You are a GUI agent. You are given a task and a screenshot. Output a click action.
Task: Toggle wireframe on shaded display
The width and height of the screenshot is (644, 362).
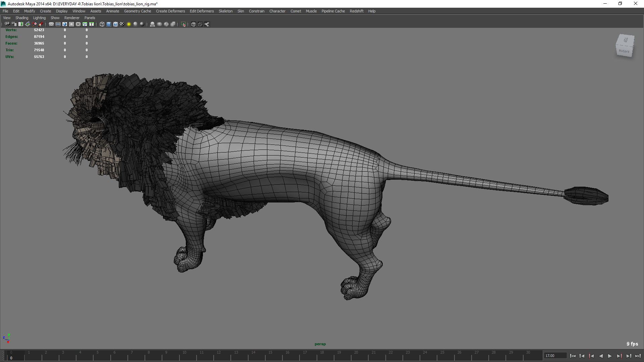coord(115,24)
